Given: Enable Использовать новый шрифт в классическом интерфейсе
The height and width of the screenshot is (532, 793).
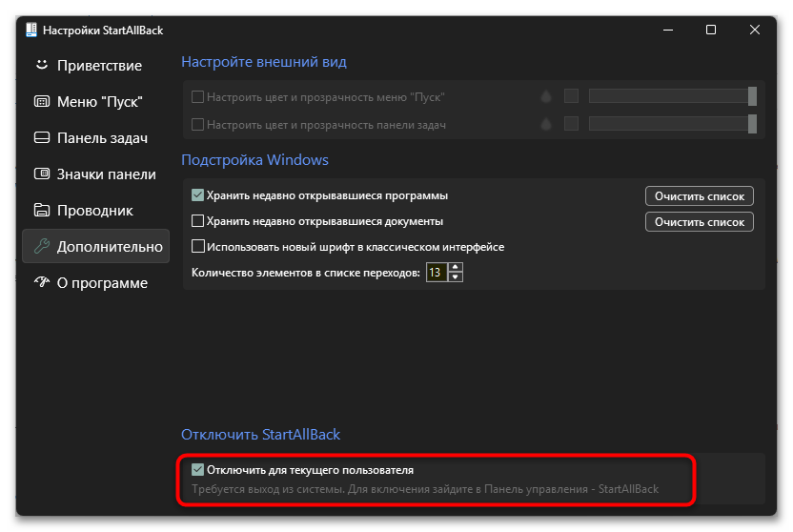Looking at the screenshot, I should pos(197,247).
